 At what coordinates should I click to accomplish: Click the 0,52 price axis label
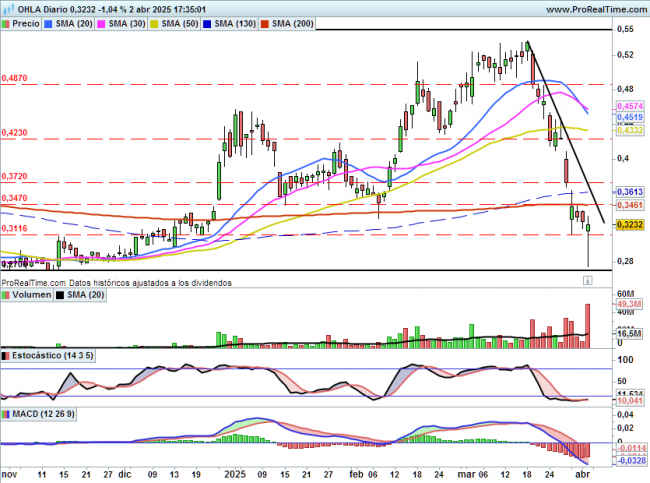(625, 55)
